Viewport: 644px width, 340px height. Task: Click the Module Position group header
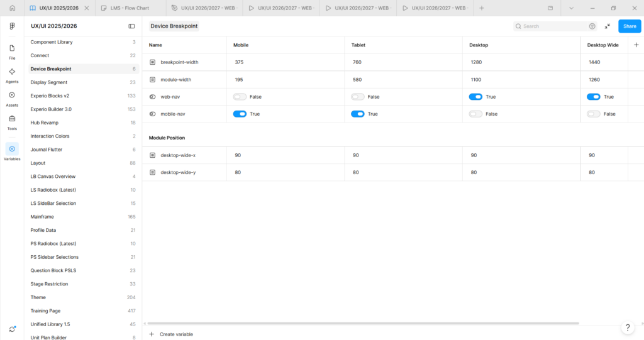click(x=167, y=138)
